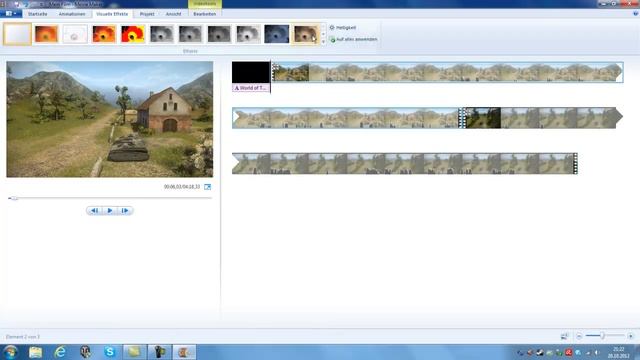Apply the red and yellow posterize effect
This screenshot has width=640, height=360.
click(133, 34)
